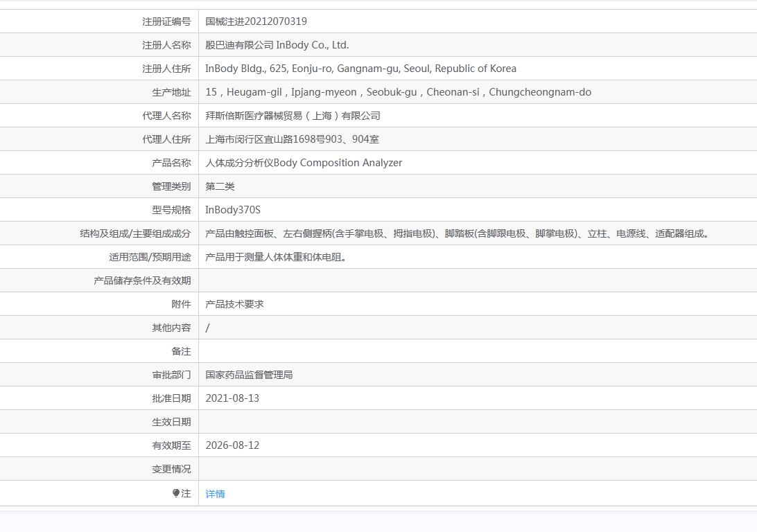Select registrant address InBody Bldg., 625, Eonju-ro
Screen dimensions: 757x532
tap(360, 69)
